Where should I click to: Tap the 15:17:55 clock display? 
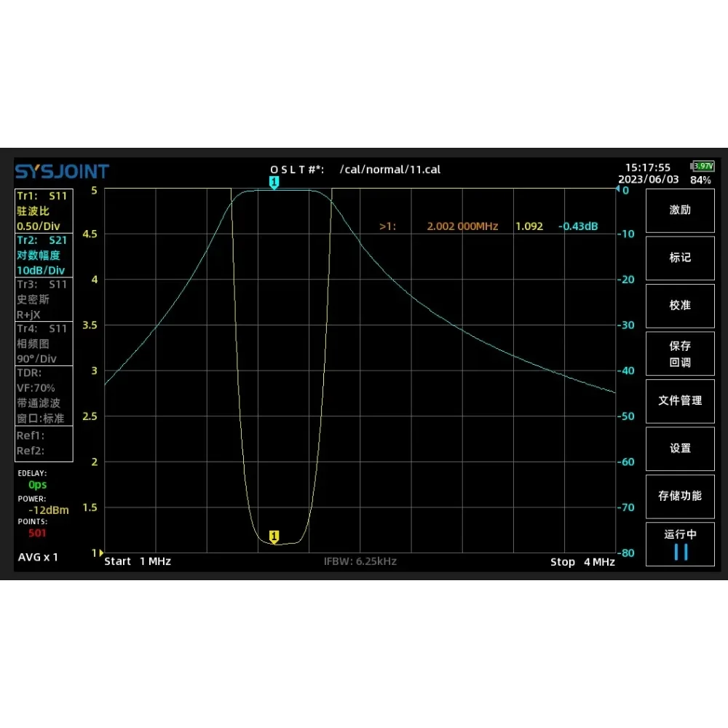[x=648, y=167]
